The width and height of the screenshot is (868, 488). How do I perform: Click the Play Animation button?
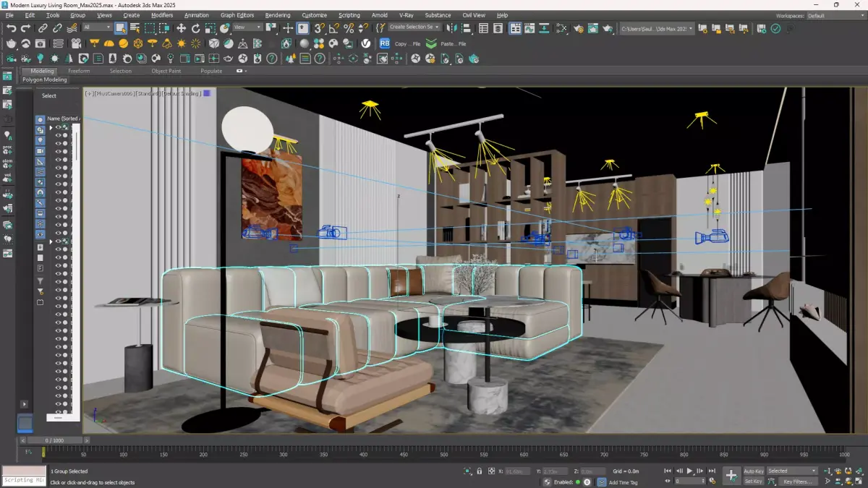[689, 471]
